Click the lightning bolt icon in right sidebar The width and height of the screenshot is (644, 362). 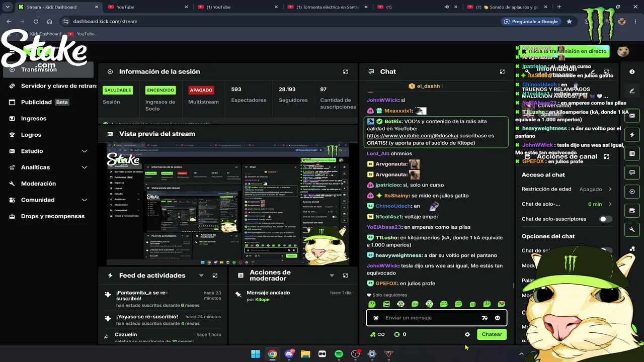pyautogui.click(x=632, y=135)
